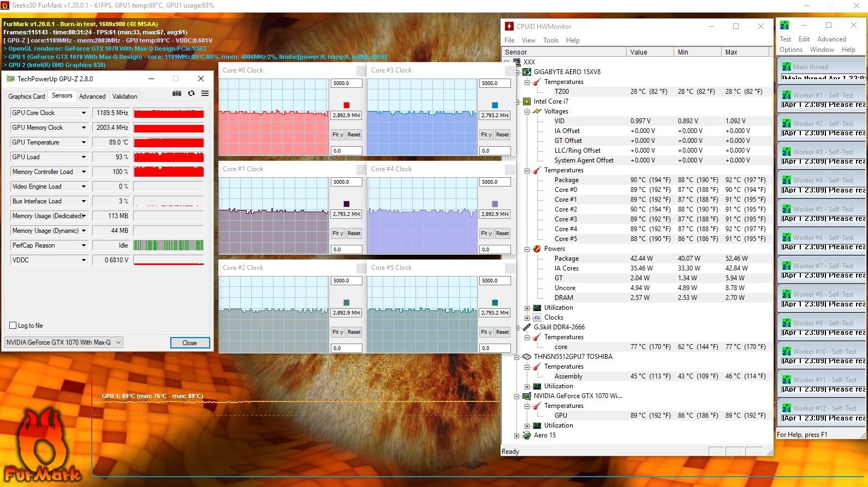
Task: Click the blue color swatch for Core #3 Clock
Action: tap(495, 105)
